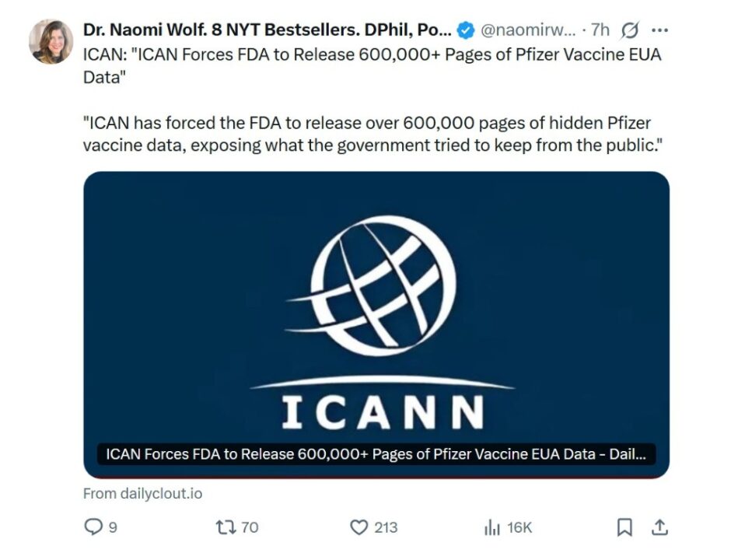Viewport: 745px width, 560px height.
Task: Click the Dr. Naomi Wolf display name
Action: [266, 30]
